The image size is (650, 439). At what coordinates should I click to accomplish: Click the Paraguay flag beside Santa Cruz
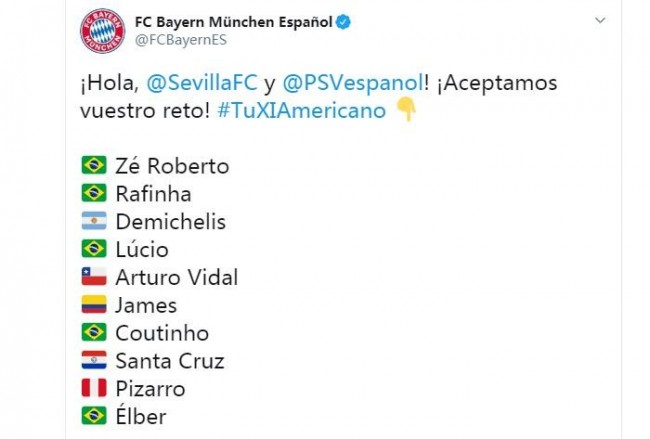[x=94, y=360]
